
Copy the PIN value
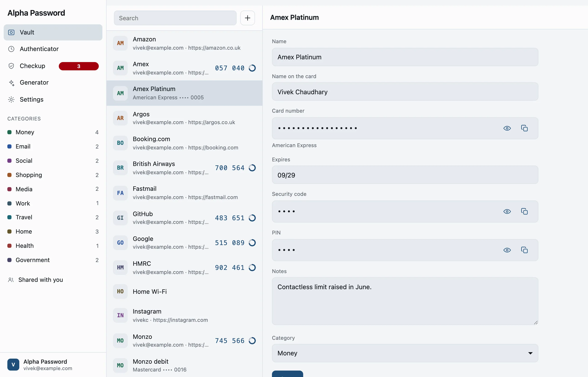click(x=524, y=250)
